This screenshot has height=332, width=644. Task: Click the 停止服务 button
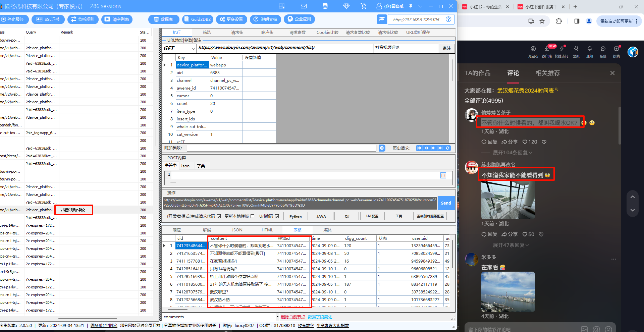pos(14,19)
